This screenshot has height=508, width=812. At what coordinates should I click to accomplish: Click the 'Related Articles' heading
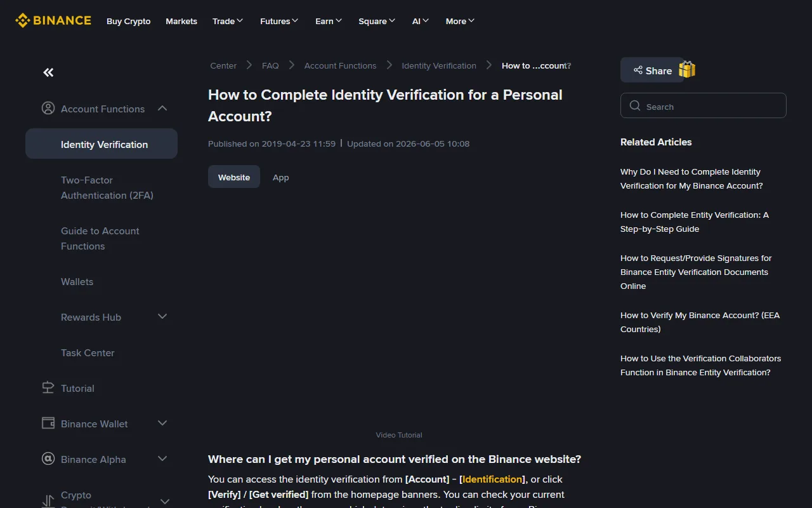656,142
